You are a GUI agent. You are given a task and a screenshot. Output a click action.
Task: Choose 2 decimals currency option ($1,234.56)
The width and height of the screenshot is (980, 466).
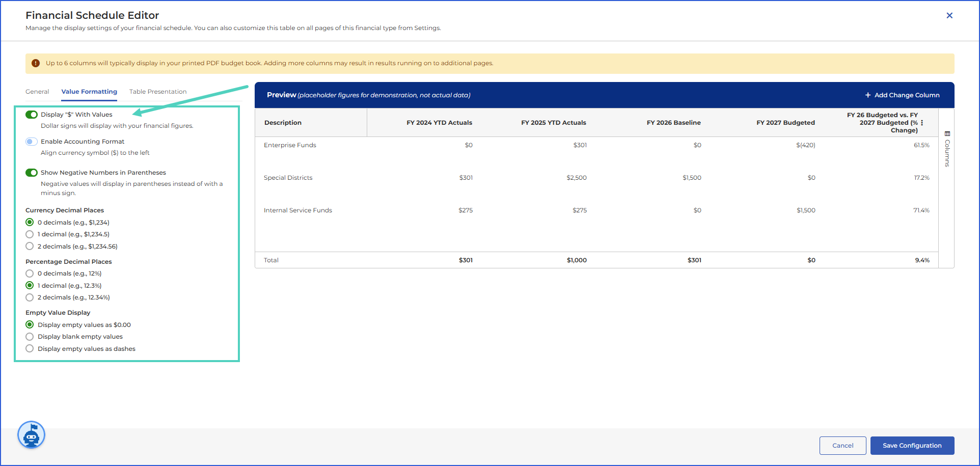coord(30,246)
